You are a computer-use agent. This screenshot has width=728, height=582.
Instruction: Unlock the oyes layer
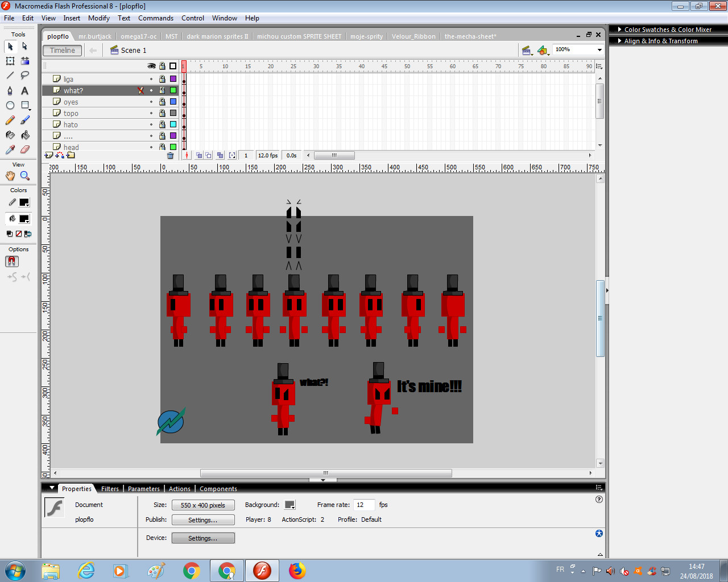[162, 102]
